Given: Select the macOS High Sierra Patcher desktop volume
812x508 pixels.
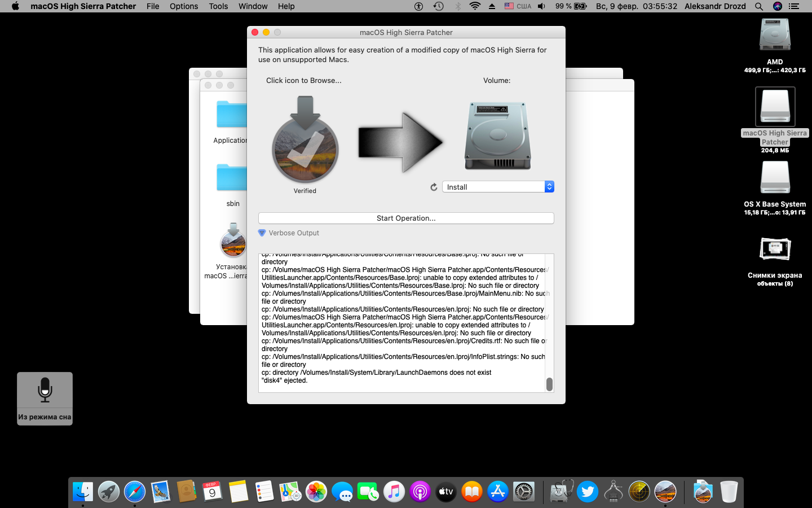Looking at the screenshot, I should pos(775,106).
